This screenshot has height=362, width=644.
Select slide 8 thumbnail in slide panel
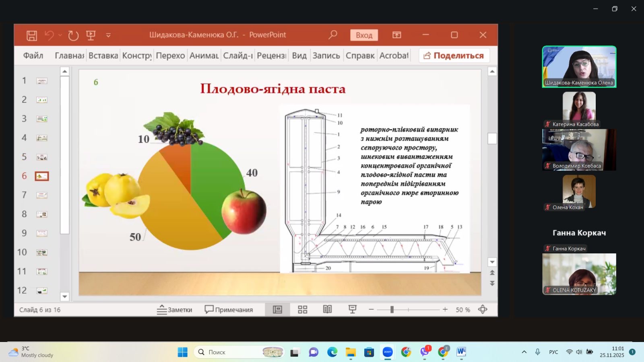coord(42,214)
